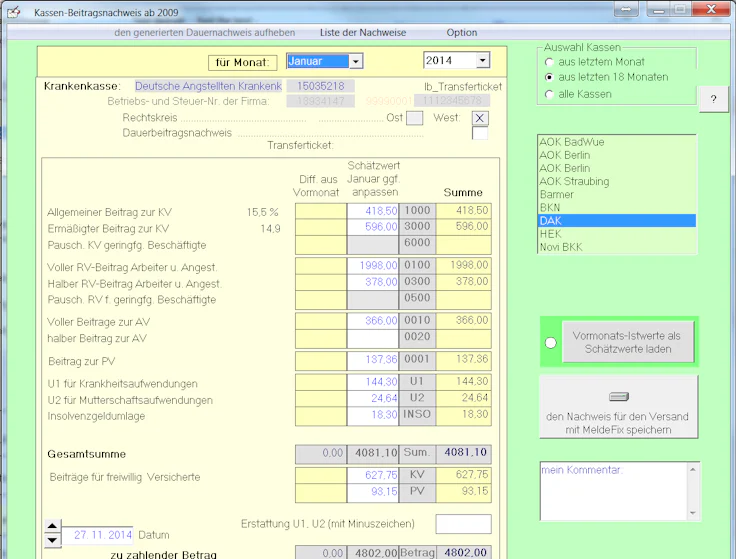The width and height of the screenshot is (736, 559).
Task: Click the Krankenkasse number 15035218
Action: 321,86
